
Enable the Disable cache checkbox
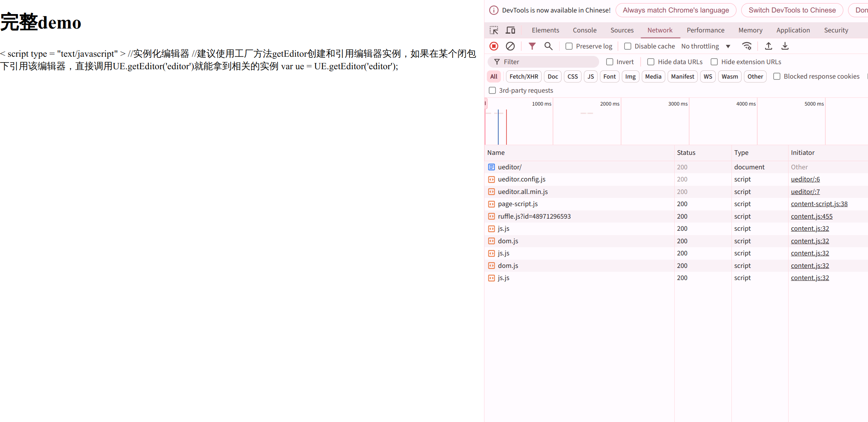[x=628, y=46]
